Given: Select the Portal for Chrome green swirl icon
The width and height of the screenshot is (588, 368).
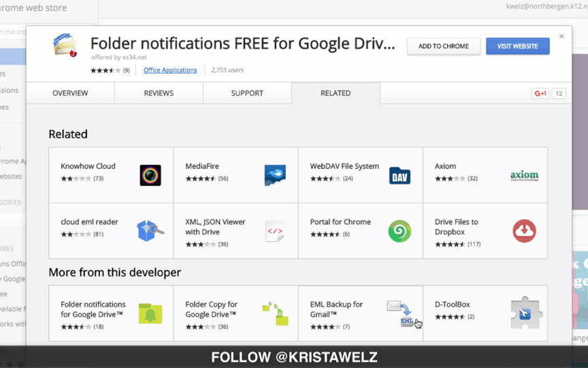Looking at the screenshot, I should (x=399, y=231).
